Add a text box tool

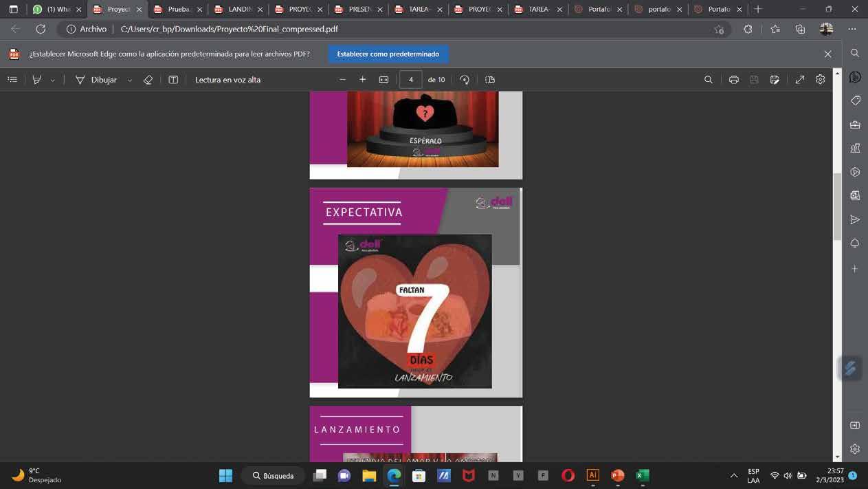coord(173,80)
